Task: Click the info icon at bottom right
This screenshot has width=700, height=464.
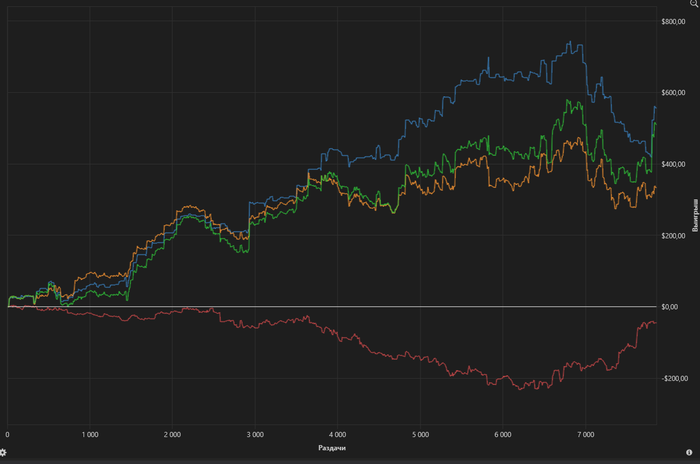Action: point(689,452)
